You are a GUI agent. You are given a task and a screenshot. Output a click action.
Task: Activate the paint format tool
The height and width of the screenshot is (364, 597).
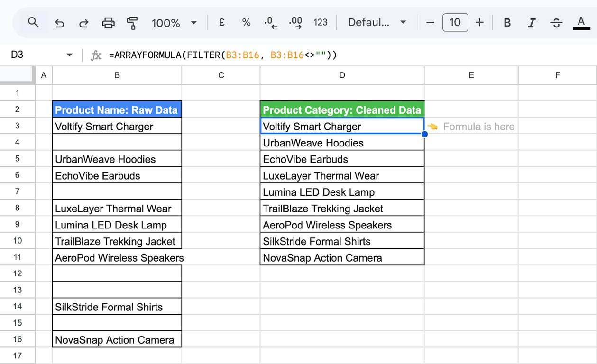pos(132,23)
